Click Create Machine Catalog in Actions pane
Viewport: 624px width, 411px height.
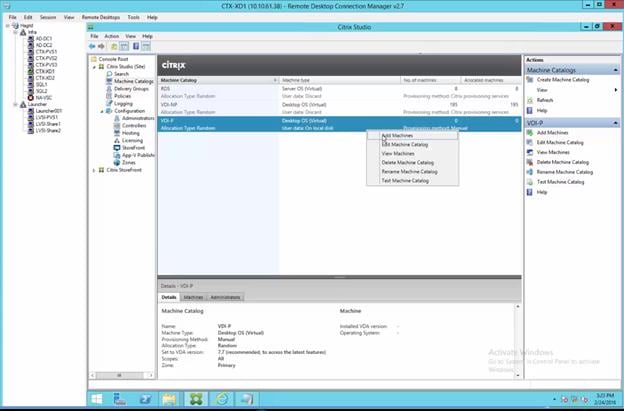[x=563, y=80]
